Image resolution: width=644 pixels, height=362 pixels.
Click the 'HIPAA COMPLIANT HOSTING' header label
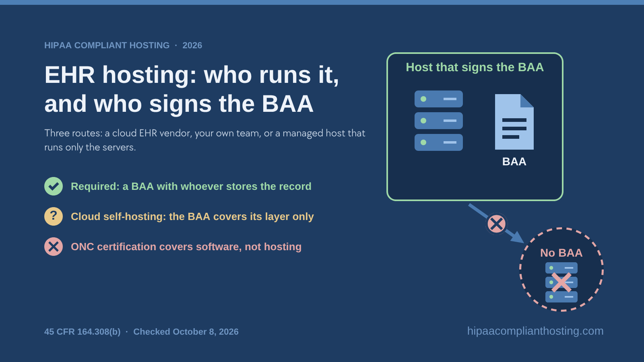click(107, 45)
